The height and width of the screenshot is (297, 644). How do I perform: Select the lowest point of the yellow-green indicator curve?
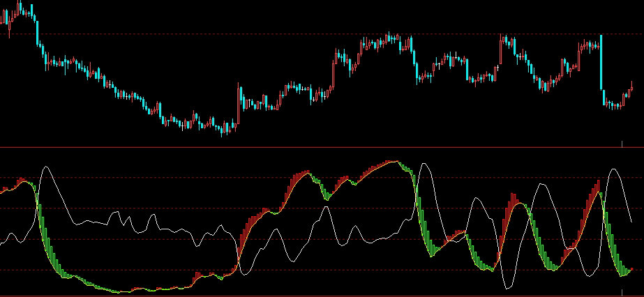click(119, 292)
